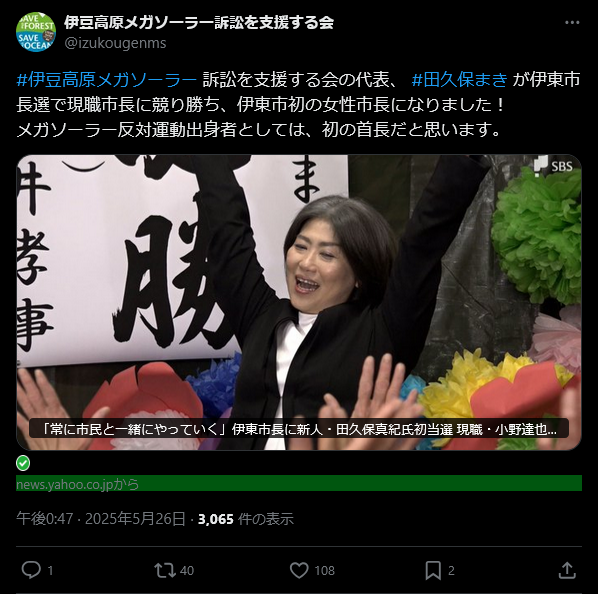View the 3,065 件の表示 view count
This screenshot has height=594, width=598.
coord(246,519)
